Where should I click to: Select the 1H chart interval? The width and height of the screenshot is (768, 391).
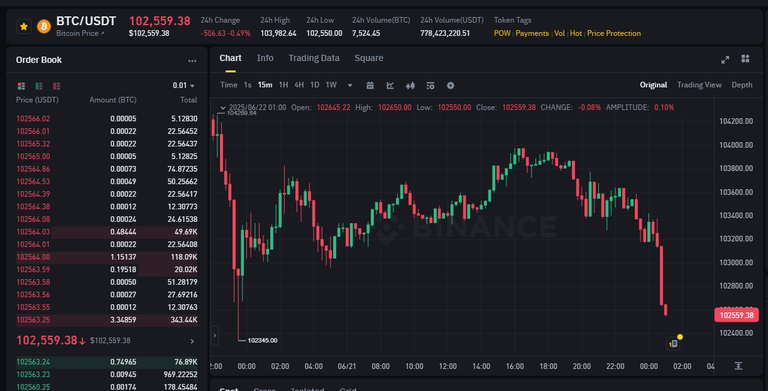coord(283,85)
